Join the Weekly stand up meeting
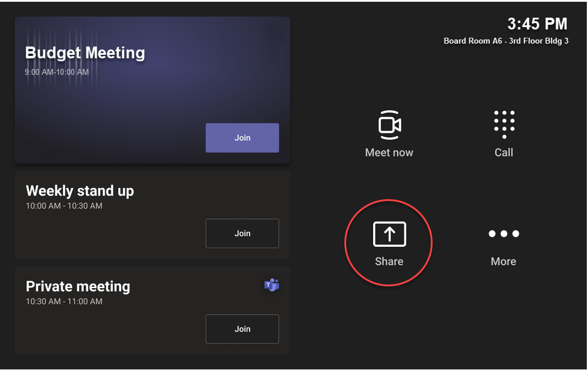The height and width of the screenshot is (370, 588). 242,233
